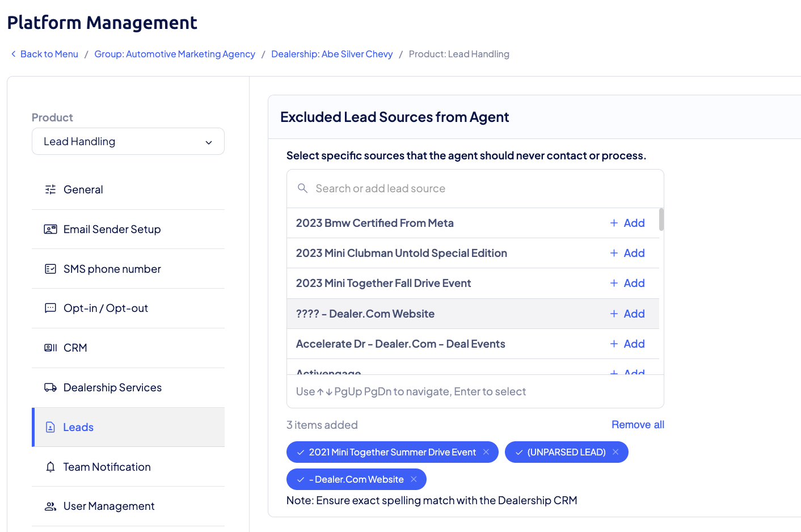The image size is (801, 532).
Task: Click the plus icon for ???? - Dealer.Com Website
Action: tap(614, 314)
